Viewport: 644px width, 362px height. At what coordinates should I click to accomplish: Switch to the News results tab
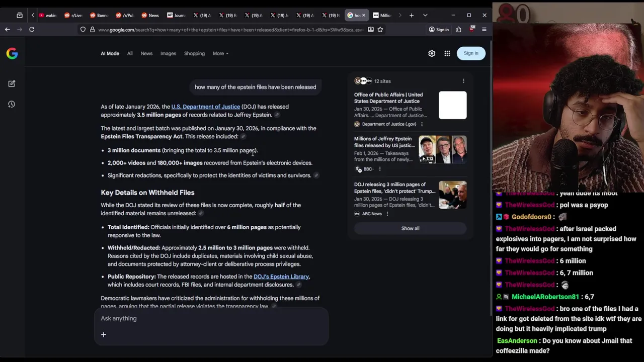tap(146, 53)
